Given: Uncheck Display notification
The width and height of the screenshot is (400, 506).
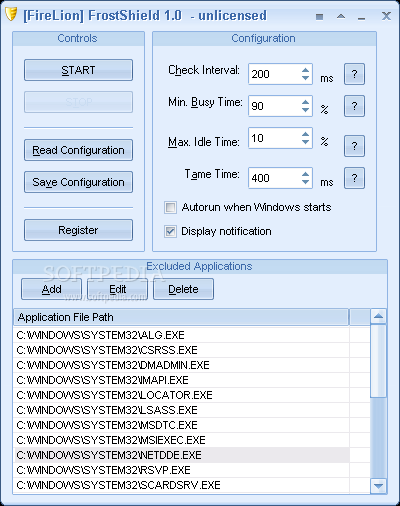Looking at the screenshot, I should click(170, 231).
